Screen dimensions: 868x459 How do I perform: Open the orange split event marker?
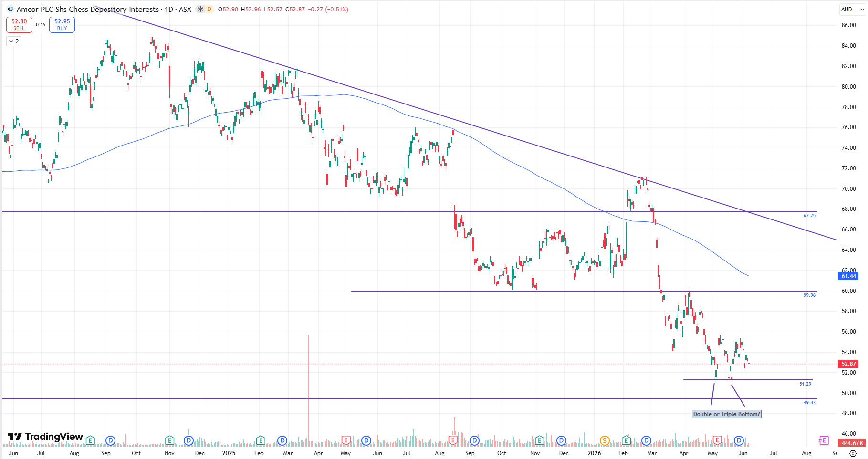[605, 440]
